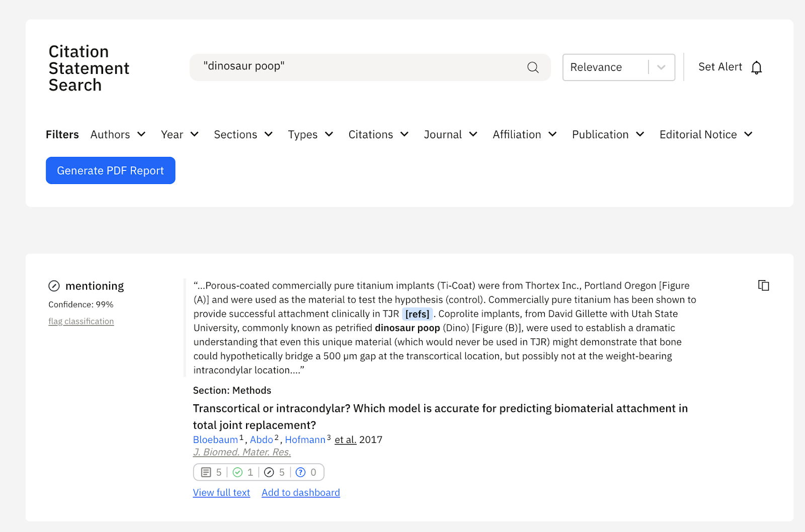Image resolution: width=805 pixels, height=532 pixels.
Task: Expand the Year filter dropdown
Action: coord(180,135)
